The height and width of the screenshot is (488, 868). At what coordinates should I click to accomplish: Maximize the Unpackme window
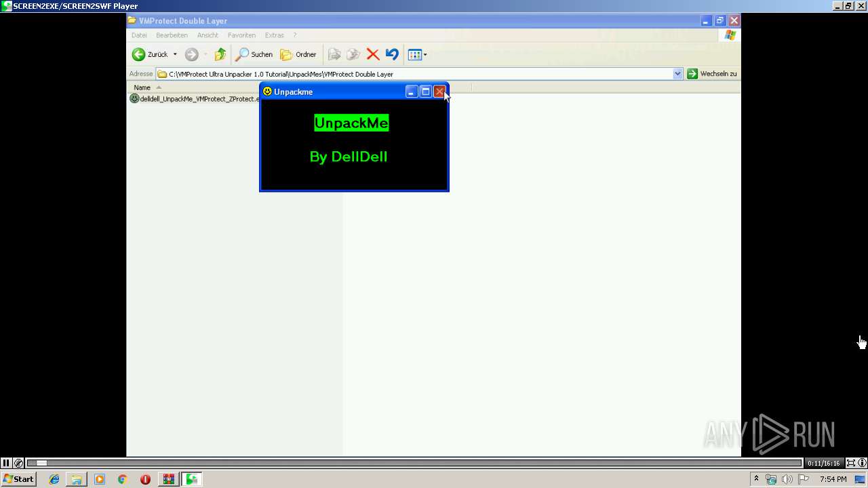426,91
